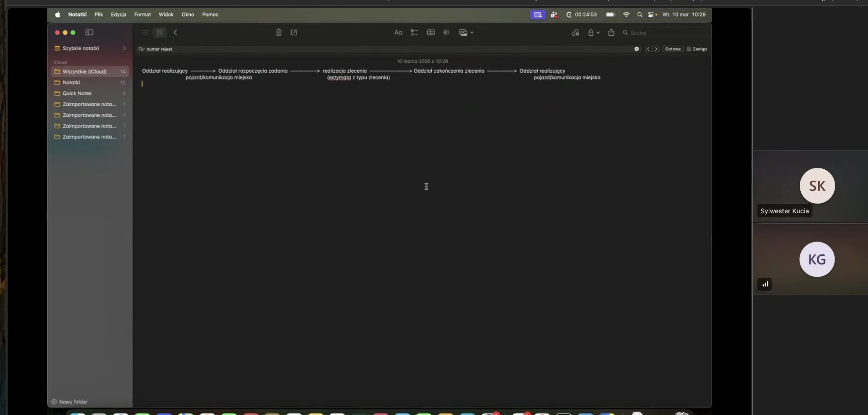Switch to gallery view
The width and height of the screenshot is (868, 415).
click(x=160, y=32)
